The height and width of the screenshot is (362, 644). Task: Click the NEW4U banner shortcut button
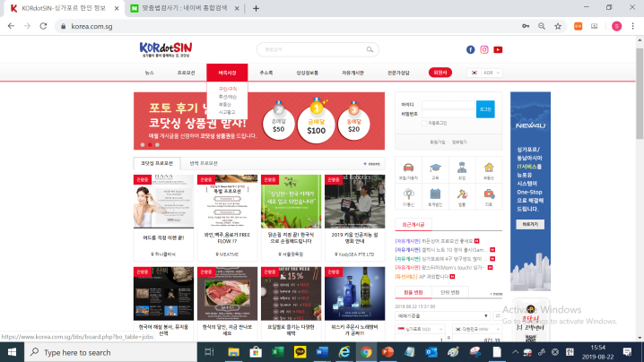[530, 224]
